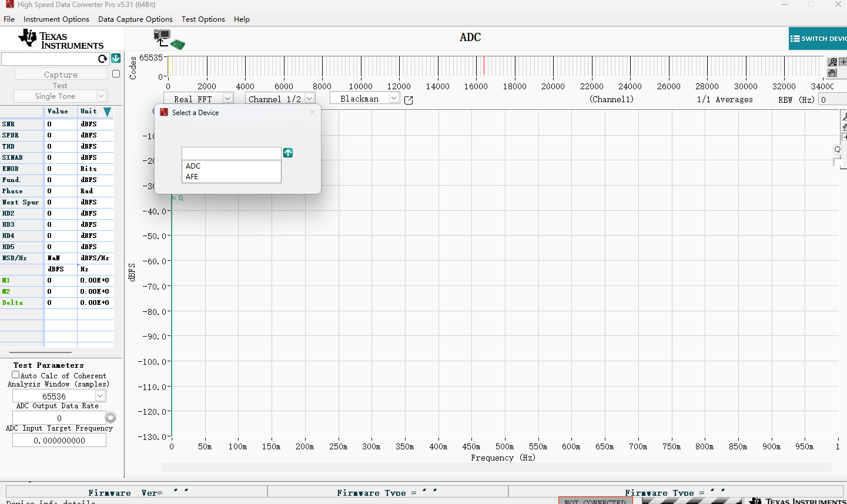Click the High Speed Data Converter Pro title icon
Viewport: 847px width, 504px height.
tap(9, 5)
